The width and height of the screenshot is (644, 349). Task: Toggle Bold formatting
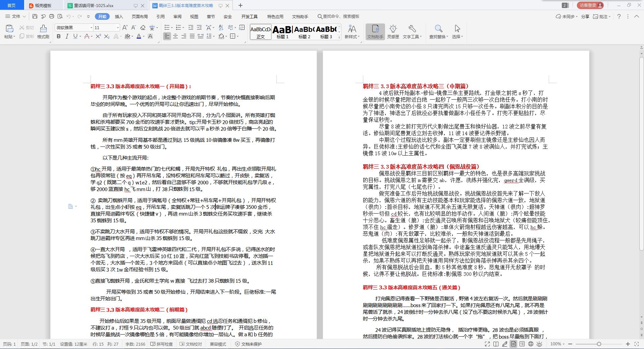[59, 36]
